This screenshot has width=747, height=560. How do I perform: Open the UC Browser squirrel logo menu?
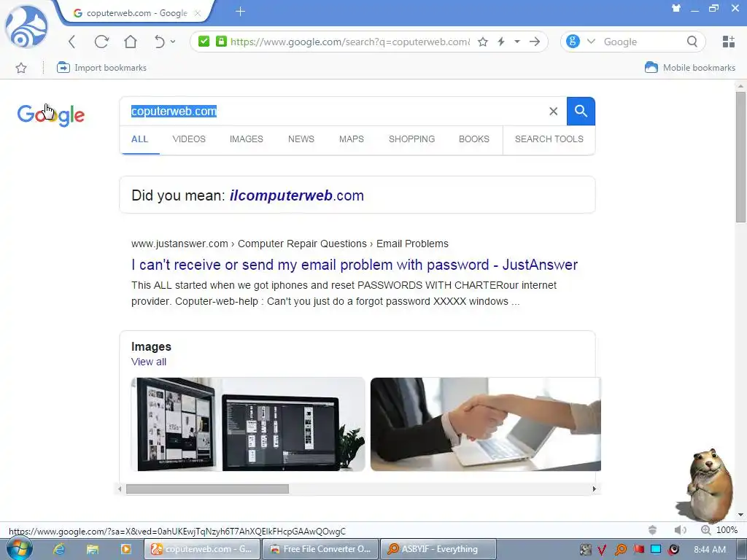click(26, 27)
